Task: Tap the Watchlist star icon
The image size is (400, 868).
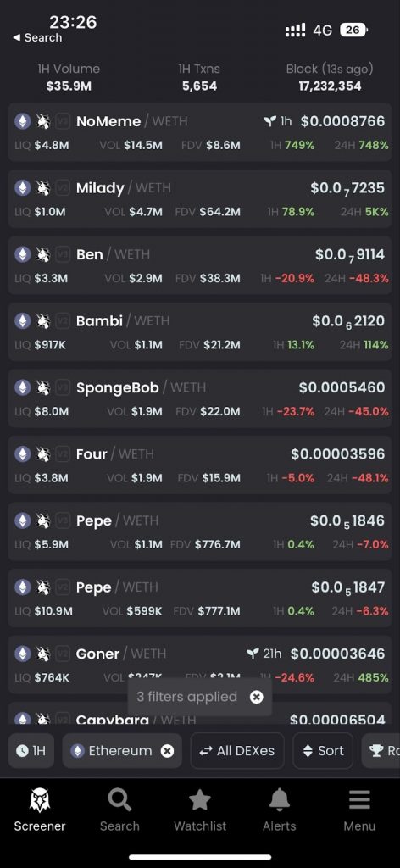Action: point(200,799)
